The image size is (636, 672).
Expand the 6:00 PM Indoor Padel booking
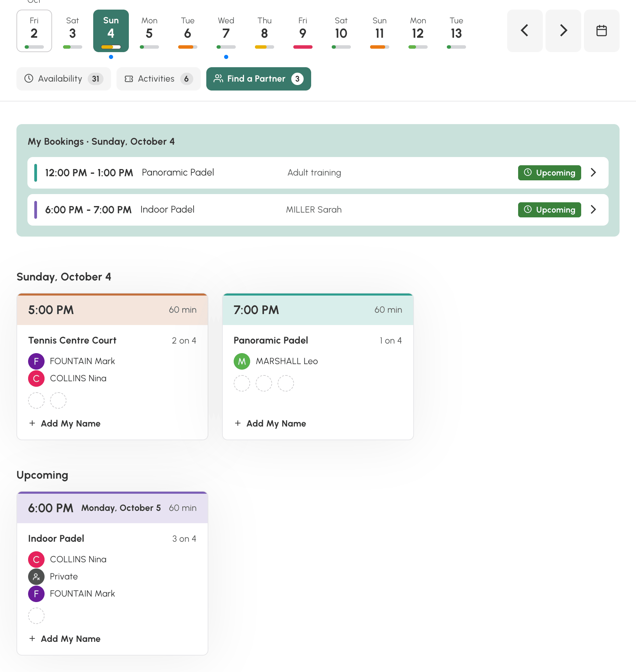pyautogui.click(x=594, y=209)
